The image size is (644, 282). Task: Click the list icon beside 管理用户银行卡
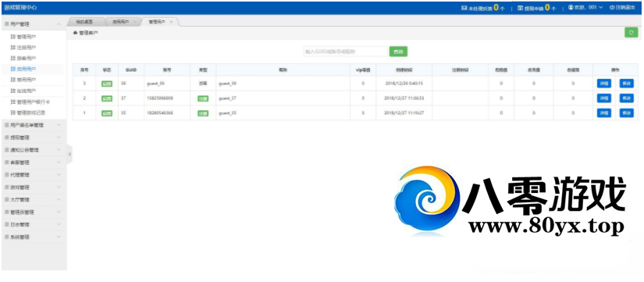(13, 102)
